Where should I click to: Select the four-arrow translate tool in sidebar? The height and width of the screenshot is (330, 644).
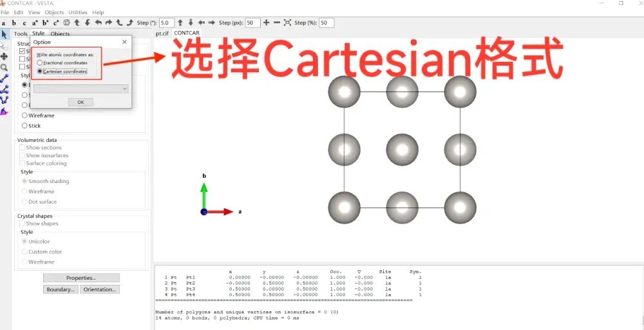4,56
